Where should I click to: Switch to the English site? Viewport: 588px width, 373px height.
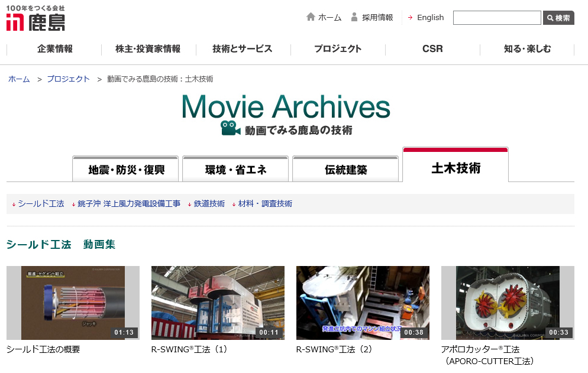coord(430,18)
